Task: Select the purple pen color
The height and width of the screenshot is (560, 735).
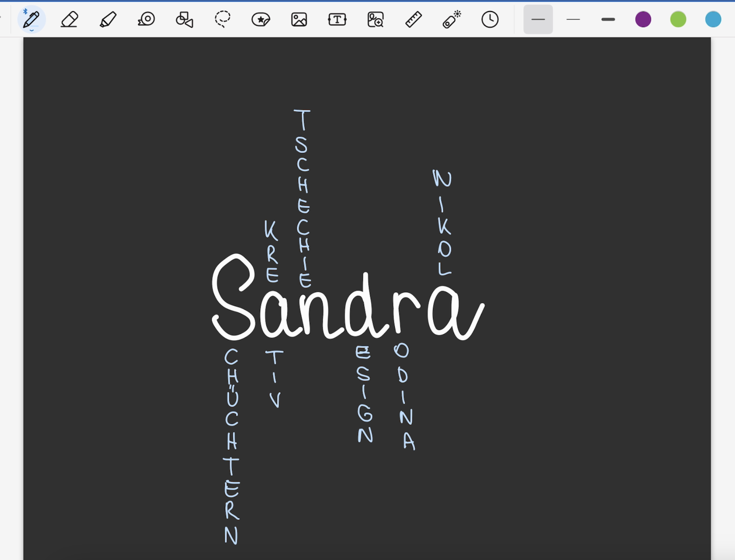Action: pos(643,19)
